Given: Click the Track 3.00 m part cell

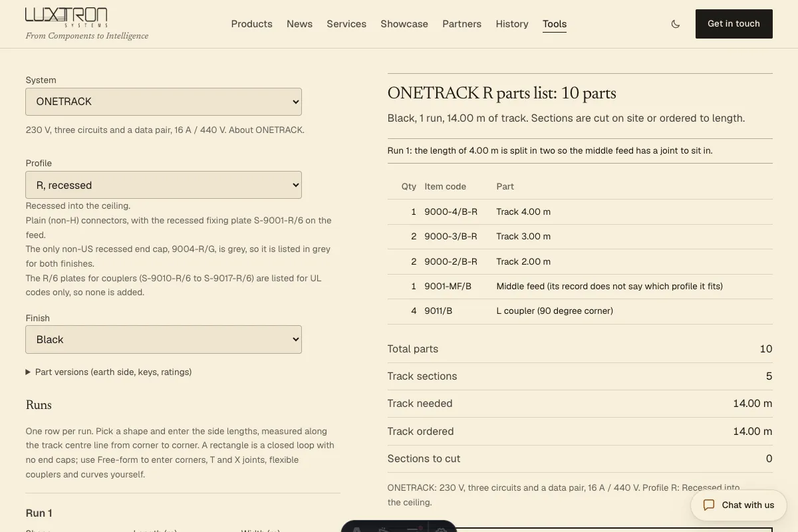Looking at the screenshot, I should tap(523, 236).
